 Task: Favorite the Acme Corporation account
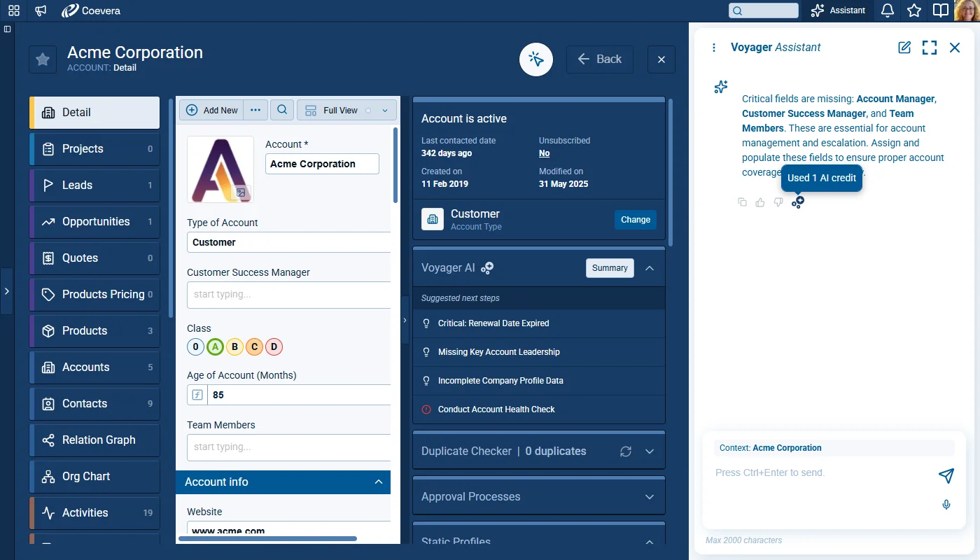[x=43, y=59]
